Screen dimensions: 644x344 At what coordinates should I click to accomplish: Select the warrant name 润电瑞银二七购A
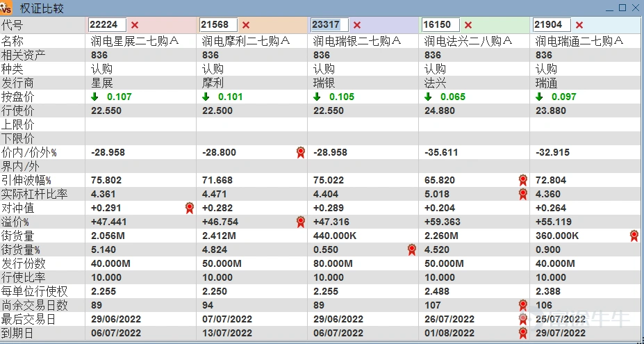point(357,41)
